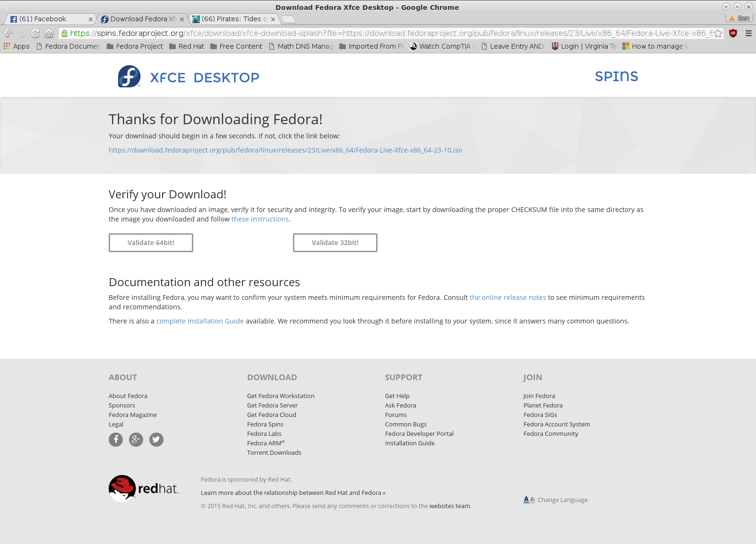Open the Leave Entry AND bookmark
Image resolution: width=756 pixels, height=544 pixels.
pos(513,46)
